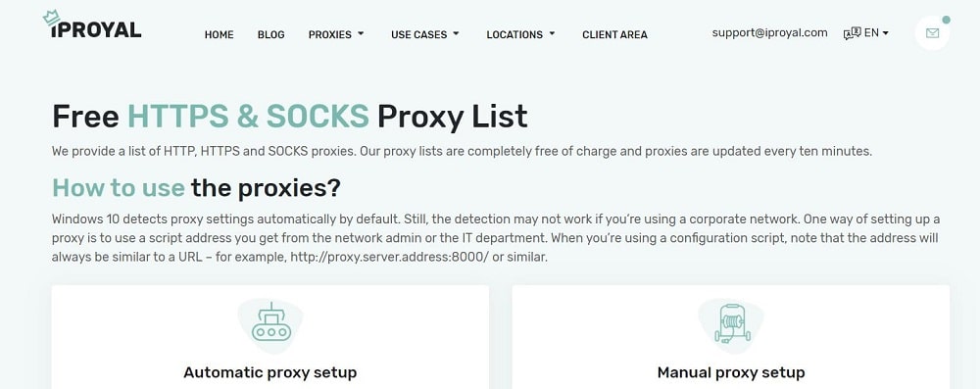980x389 pixels.
Task: Expand the Use Cases dropdown arrow
Action: tap(456, 33)
